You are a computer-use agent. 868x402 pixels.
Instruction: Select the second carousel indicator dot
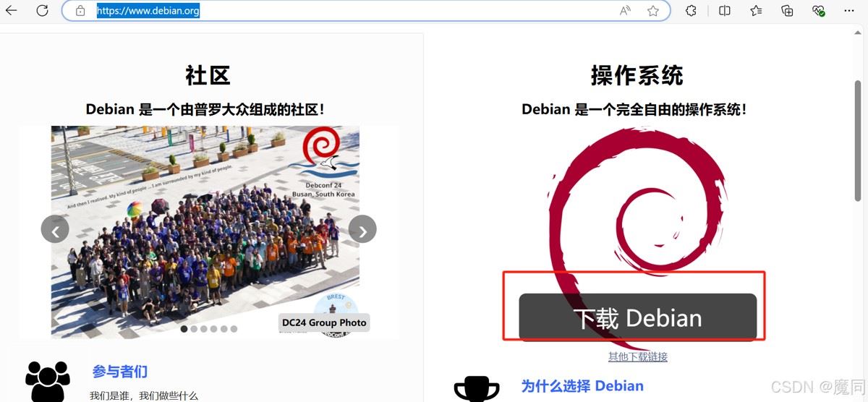click(x=194, y=329)
